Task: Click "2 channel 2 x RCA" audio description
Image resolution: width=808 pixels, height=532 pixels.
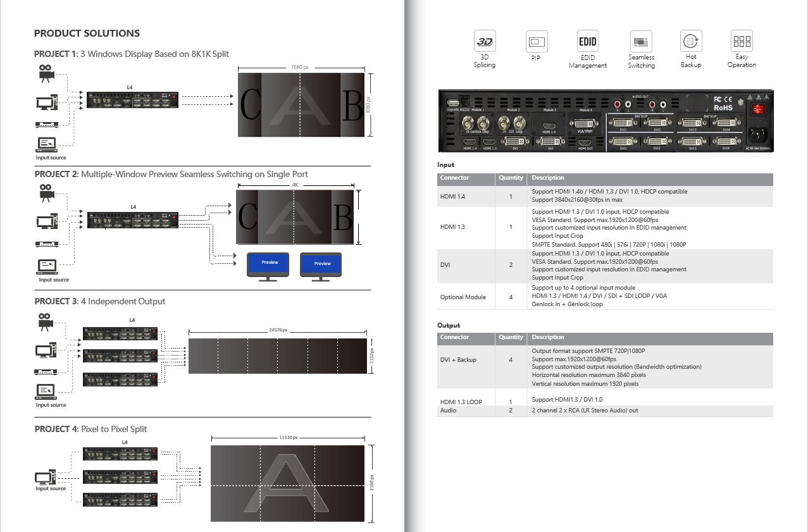Action: [585, 411]
